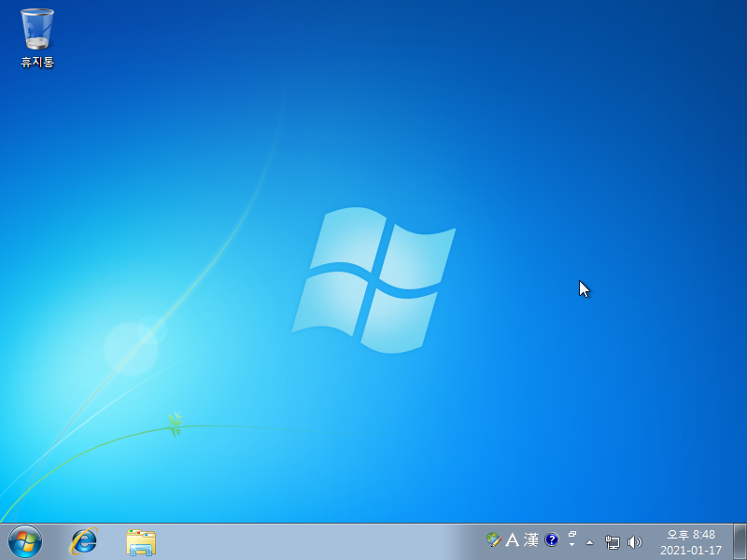
Task: Click the IME language bar globe-pencil icon
Action: tap(493, 539)
